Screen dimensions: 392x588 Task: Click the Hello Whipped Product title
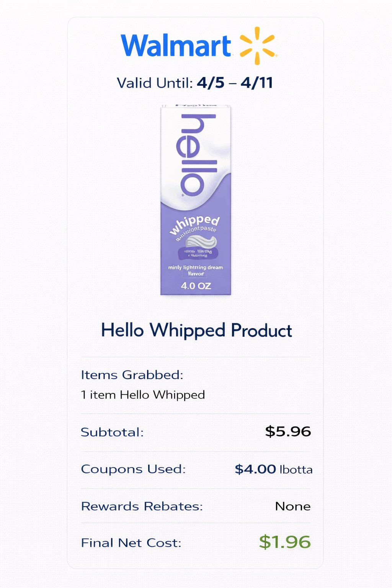tap(196, 330)
